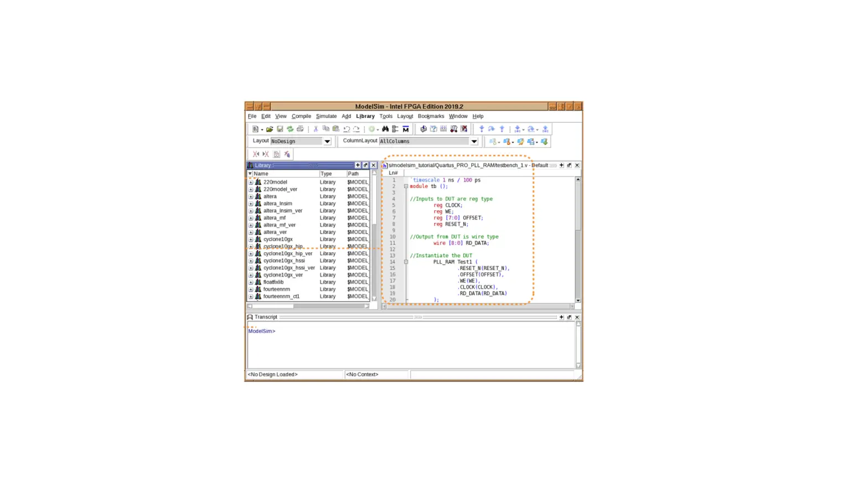
Task: Click the green download arrow icon
Action: [544, 142]
